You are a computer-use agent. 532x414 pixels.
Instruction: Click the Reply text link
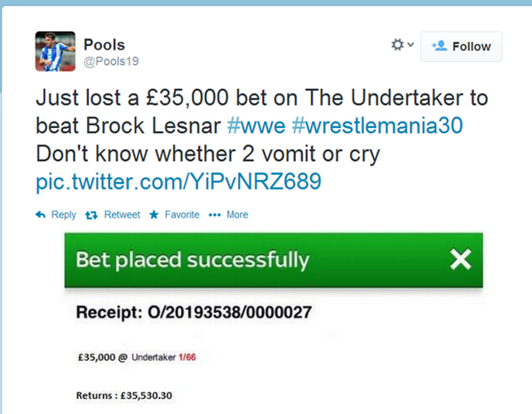(x=63, y=215)
